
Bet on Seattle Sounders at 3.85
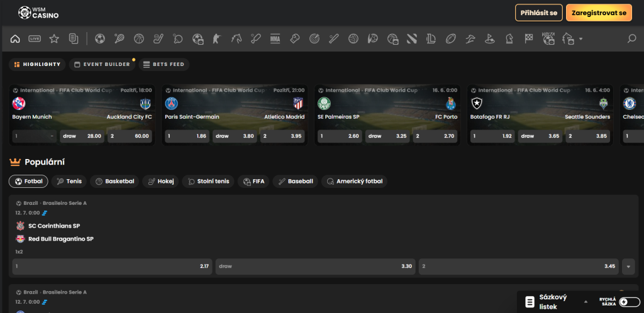pyautogui.click(x=588, y=136)
